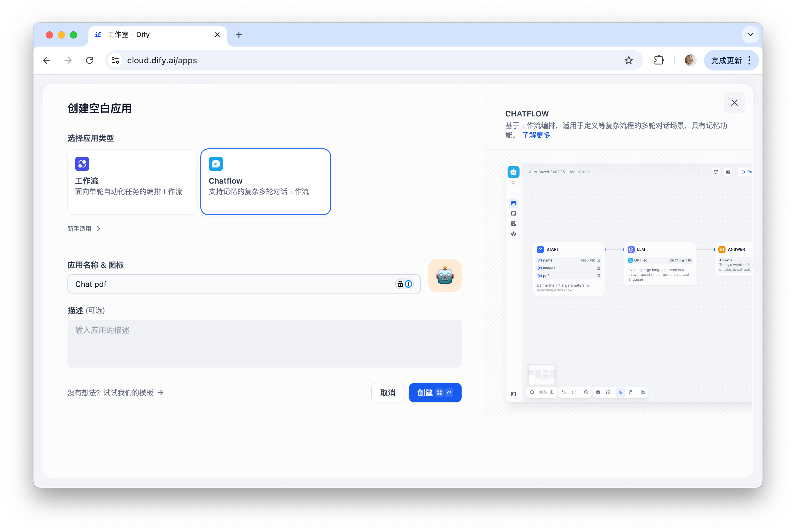
Task: Open a new browser tab
Action: 239,35
